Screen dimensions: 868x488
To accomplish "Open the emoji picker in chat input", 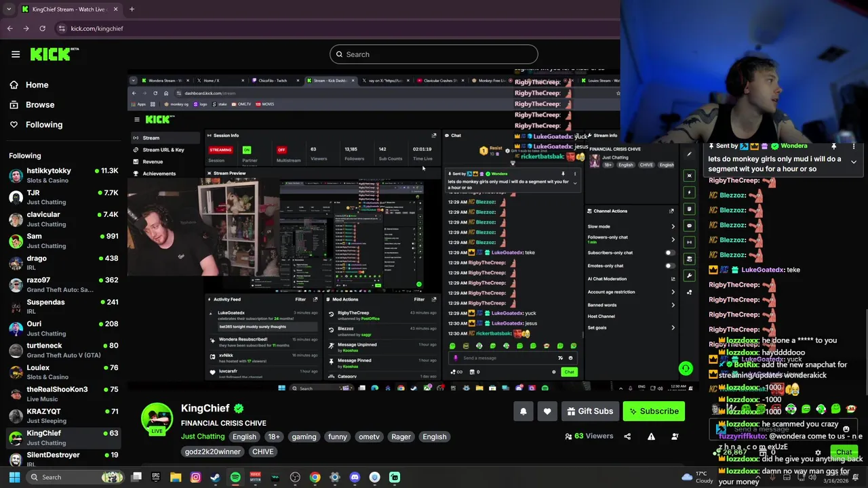I will [x=846, y=429].
